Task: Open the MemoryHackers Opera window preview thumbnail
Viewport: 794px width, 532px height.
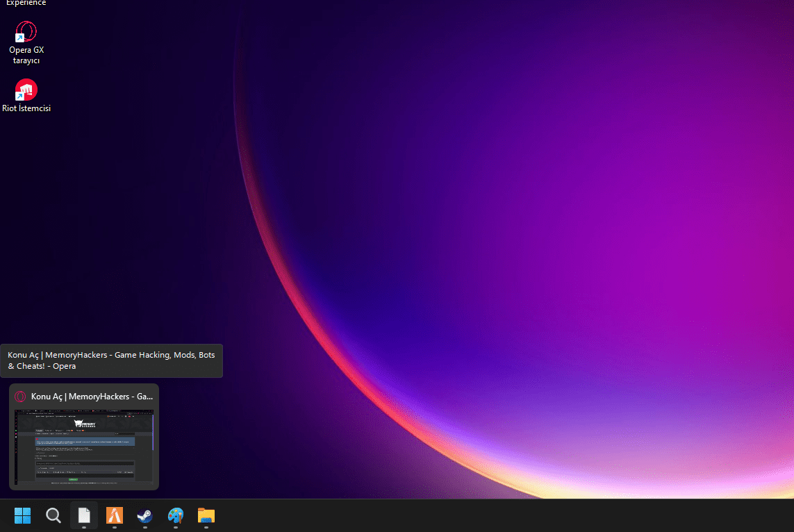Action: [x=84, y=447]
